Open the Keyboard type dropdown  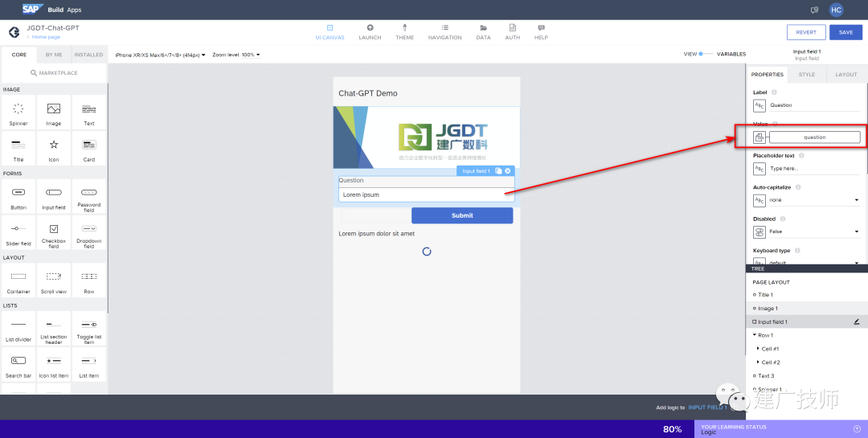814,261
